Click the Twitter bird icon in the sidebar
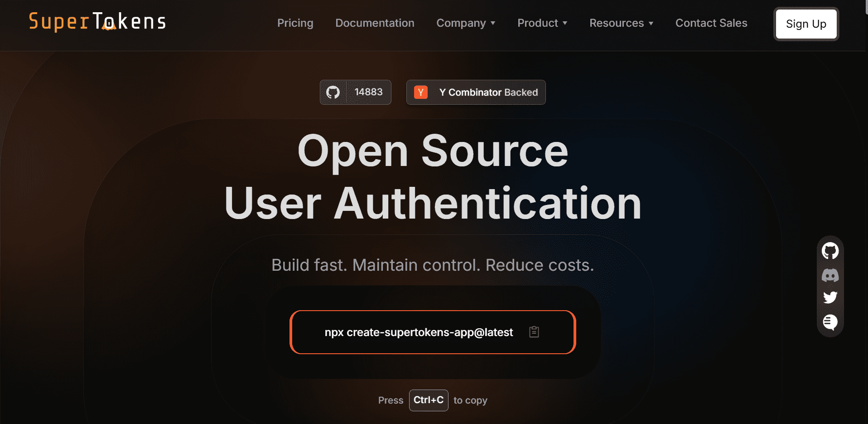This screenshot has height=424, width=868. pos(830,297)
